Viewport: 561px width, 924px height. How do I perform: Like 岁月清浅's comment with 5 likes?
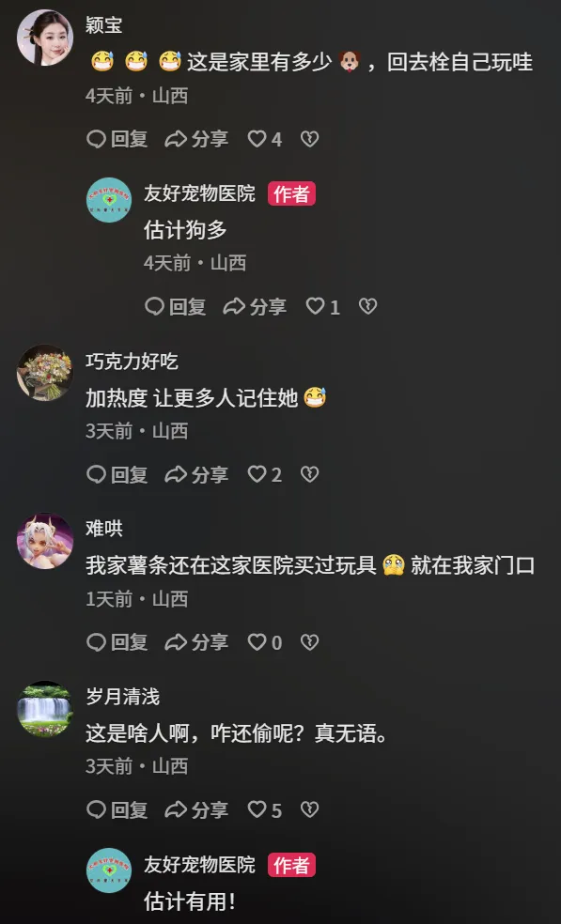pyautogui.click(x=264, y=809)
